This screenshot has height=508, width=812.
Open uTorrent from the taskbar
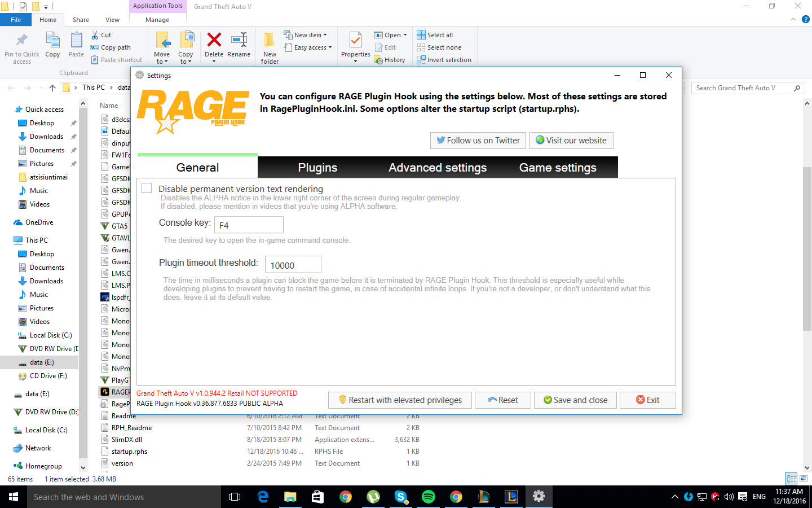(x=373, y=497)
